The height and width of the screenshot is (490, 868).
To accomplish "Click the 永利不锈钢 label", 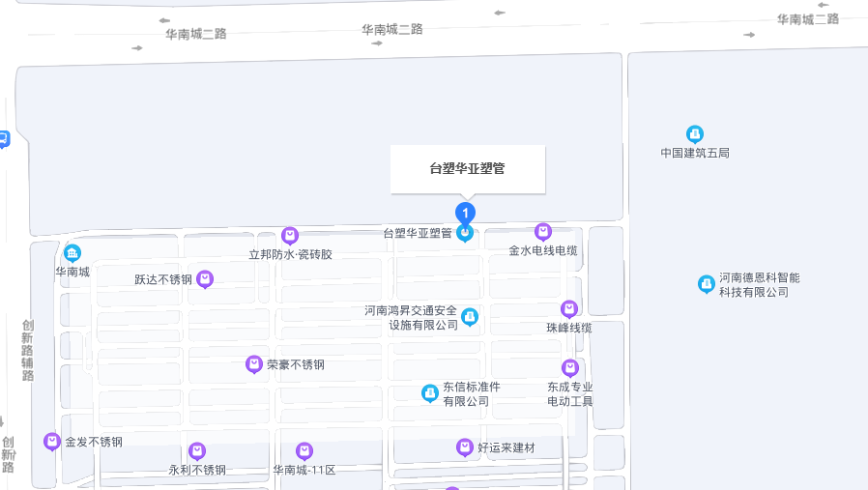I will tap(197, 470).
